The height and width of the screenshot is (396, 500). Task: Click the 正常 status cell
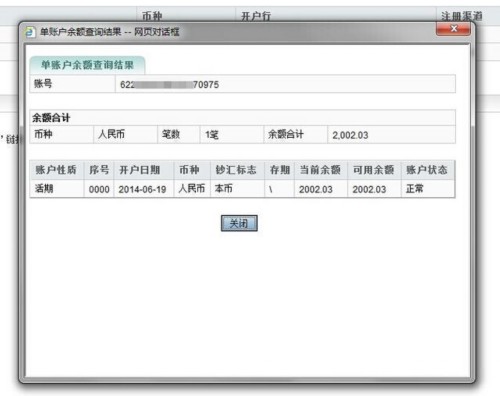(x=428, y=189)
